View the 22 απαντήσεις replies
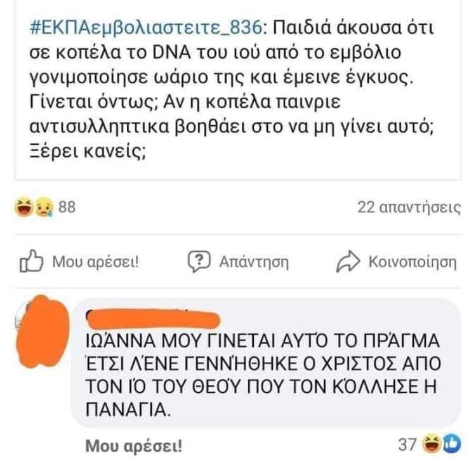This screenshot has width=476, height=461. tap(409, 208)
